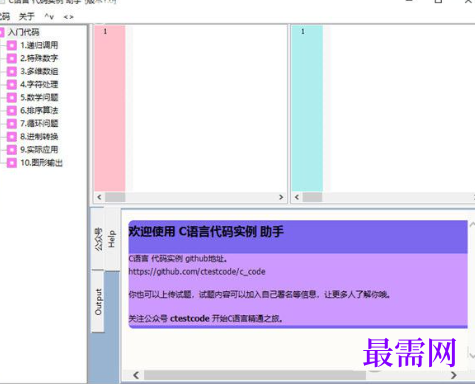Choose 5.数学问题 from the tree
Viewport: 475px width, 384px height.
coord(39,97)
